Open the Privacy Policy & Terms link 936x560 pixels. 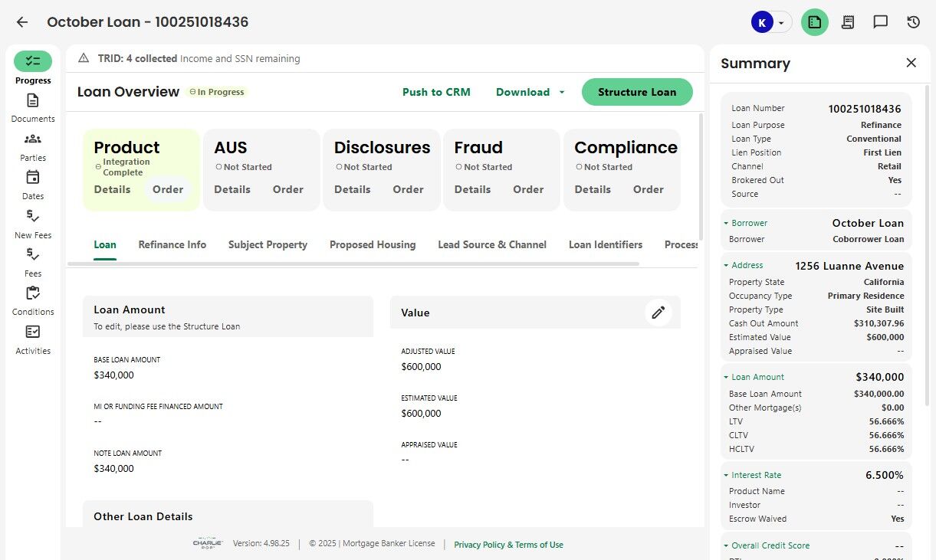pyautogui.click(x=508, y=545)
